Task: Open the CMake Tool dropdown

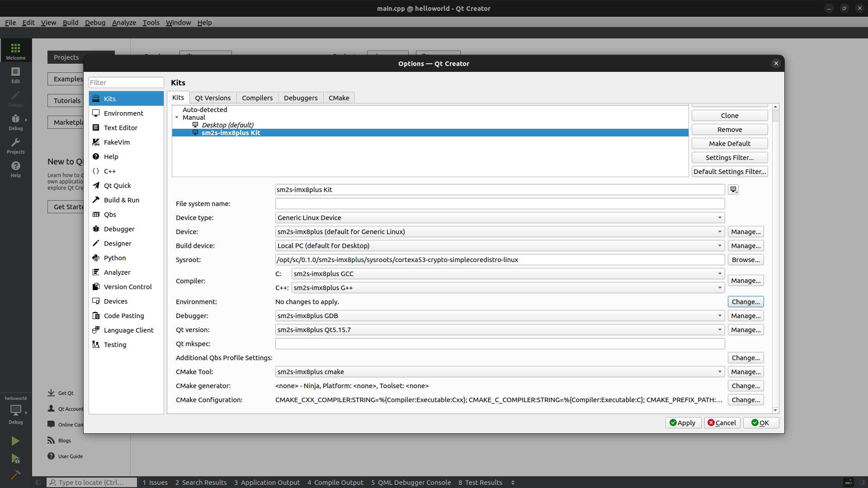Action: click(x=500, y=372)
